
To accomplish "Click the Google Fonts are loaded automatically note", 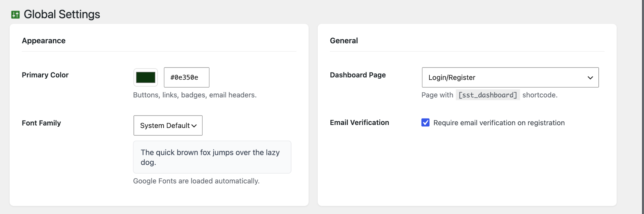I will click(196, 181).
